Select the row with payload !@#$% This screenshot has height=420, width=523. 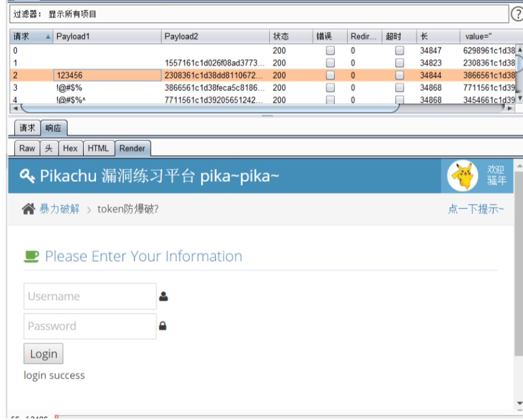(263, 88)
